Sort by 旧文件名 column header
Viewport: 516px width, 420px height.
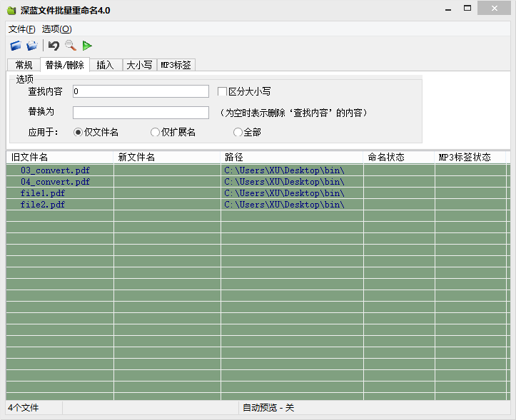point(60,157)
